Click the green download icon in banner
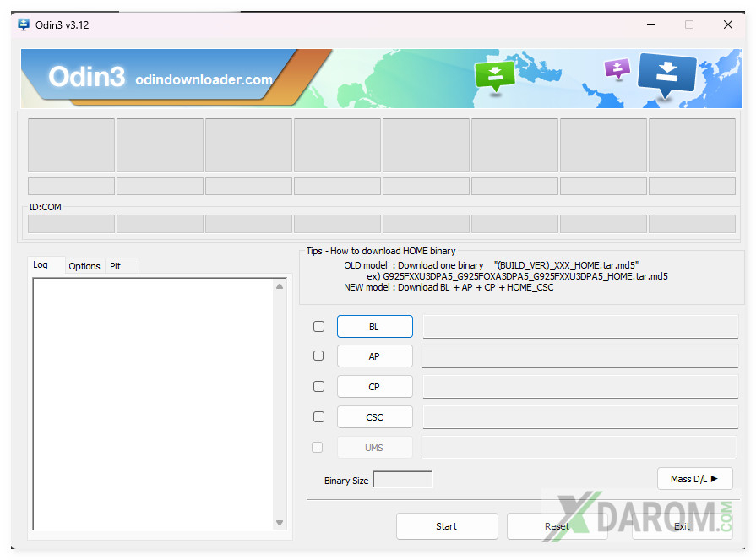This screenshot has width=756, height=560. pos(494,74)
